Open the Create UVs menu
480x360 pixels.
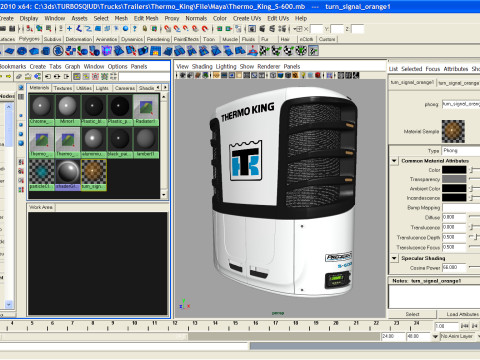coord(247,18)
